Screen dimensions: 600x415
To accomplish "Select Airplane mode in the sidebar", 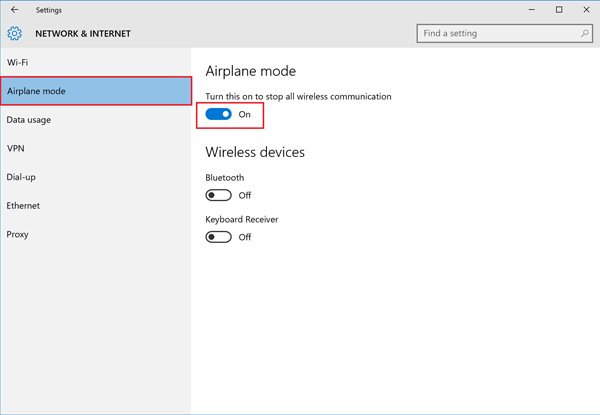I will click(37, 91).
